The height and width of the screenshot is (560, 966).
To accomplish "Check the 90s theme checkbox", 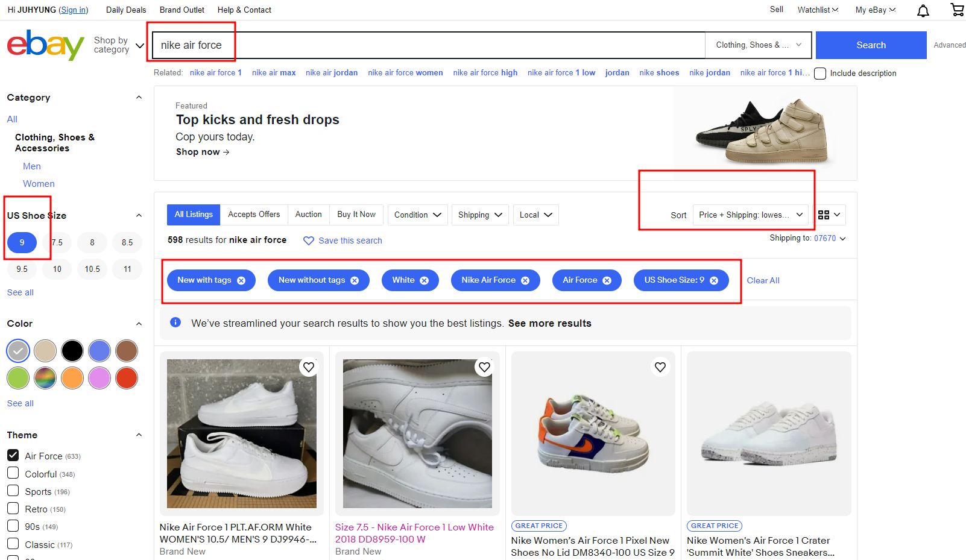I will 13,526.
